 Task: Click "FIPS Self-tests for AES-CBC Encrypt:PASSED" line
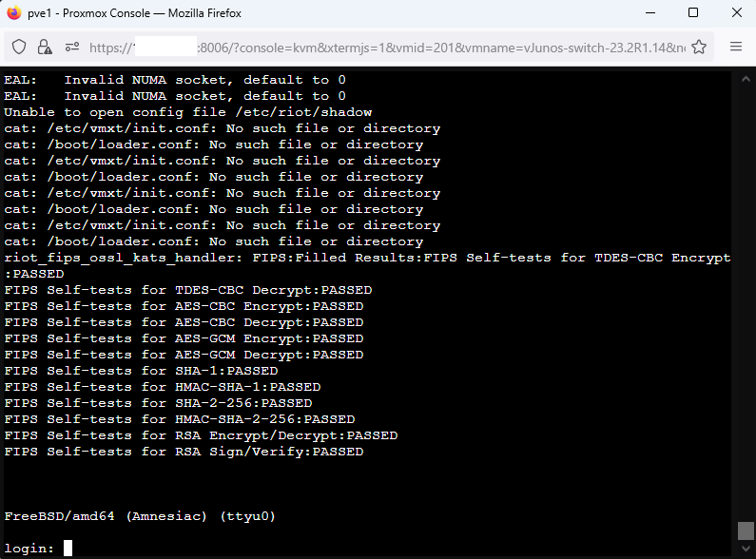tap(184, 306)
